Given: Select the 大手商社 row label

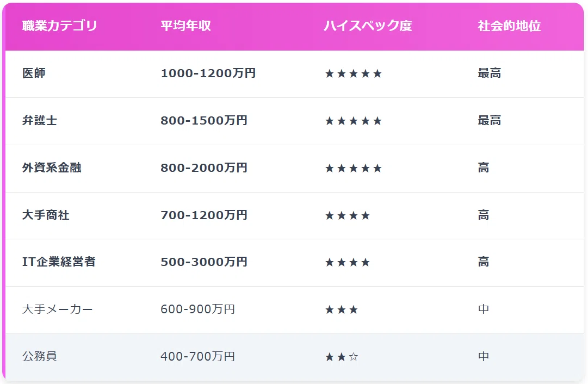Looking at the screenshot, I should [x=46, y=215].
